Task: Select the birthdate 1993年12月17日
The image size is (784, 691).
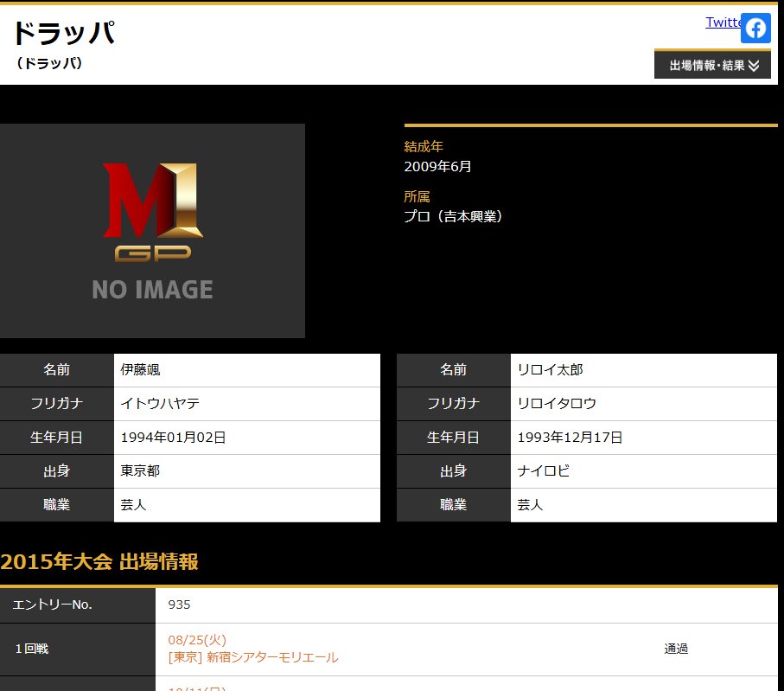Action: [570, 438]
